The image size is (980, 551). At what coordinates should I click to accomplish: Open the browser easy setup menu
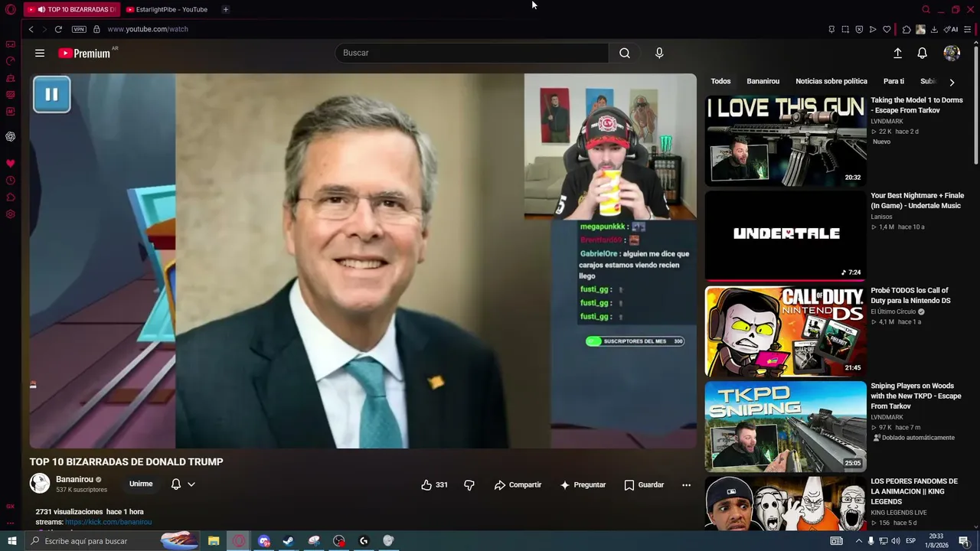[x=968, y=29]
